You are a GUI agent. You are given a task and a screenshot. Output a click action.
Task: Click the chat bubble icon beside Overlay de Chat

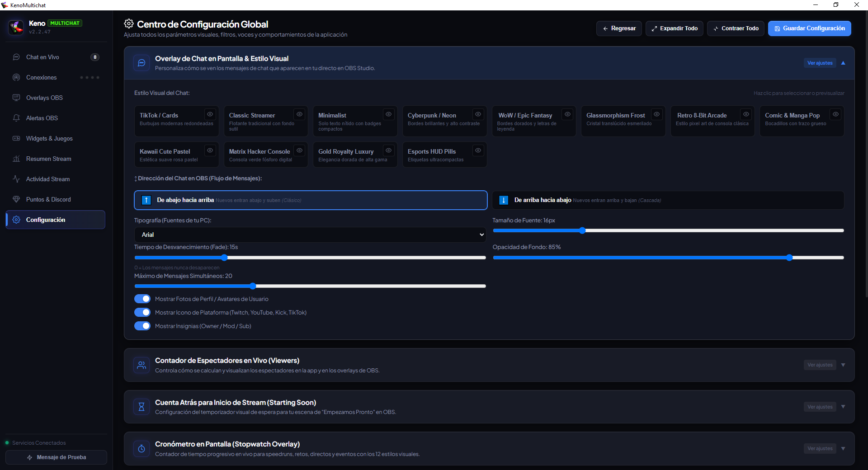click(142, 63)
